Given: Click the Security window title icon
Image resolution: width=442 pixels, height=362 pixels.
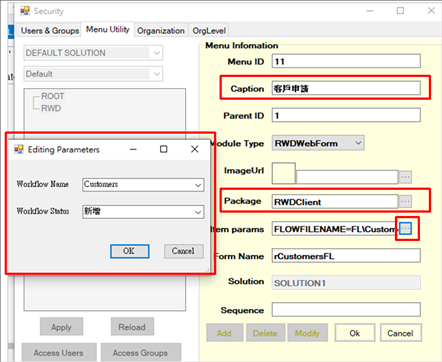Looking at the screenshot, I should pyautogui.click(x=25, y=11).
